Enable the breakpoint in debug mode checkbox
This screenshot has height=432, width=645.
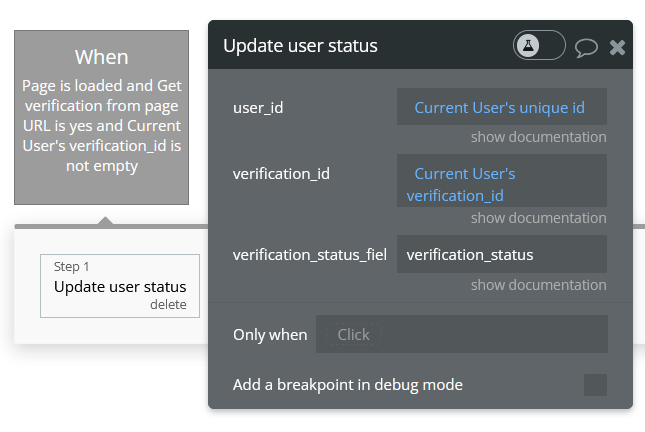pyautogui.click(x=595, y=385)
